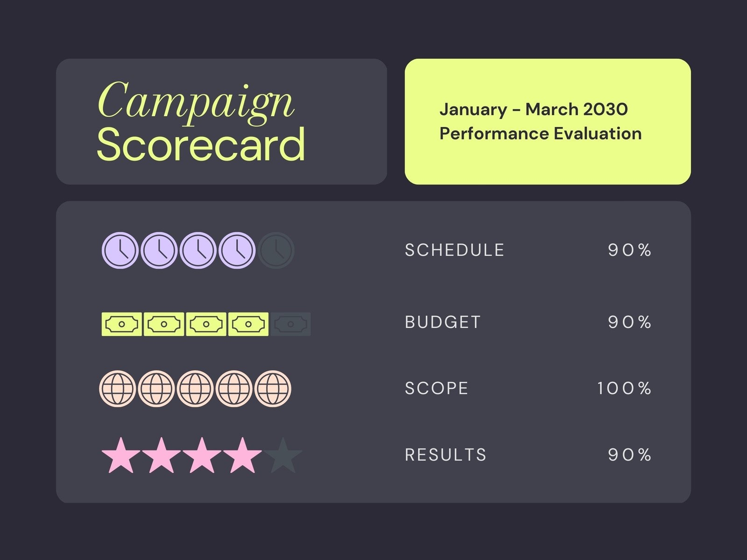Select the SCHEDULE label

point(454,250)
